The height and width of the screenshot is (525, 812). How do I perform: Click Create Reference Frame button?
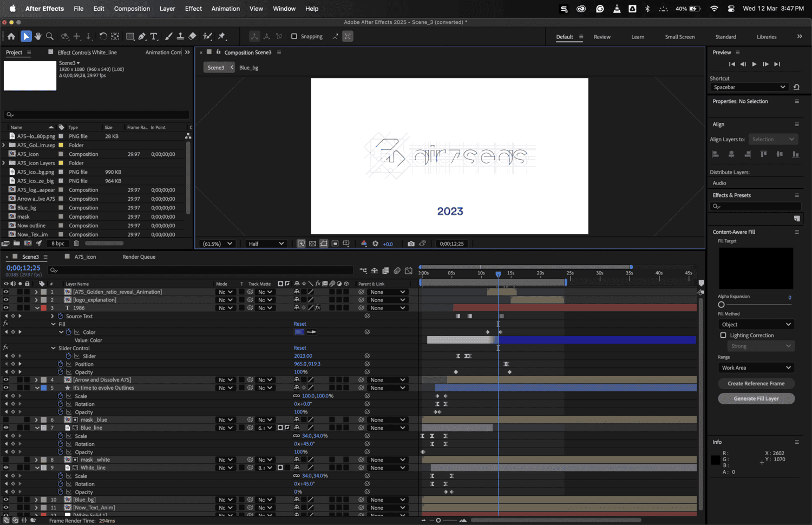[756, 384]
